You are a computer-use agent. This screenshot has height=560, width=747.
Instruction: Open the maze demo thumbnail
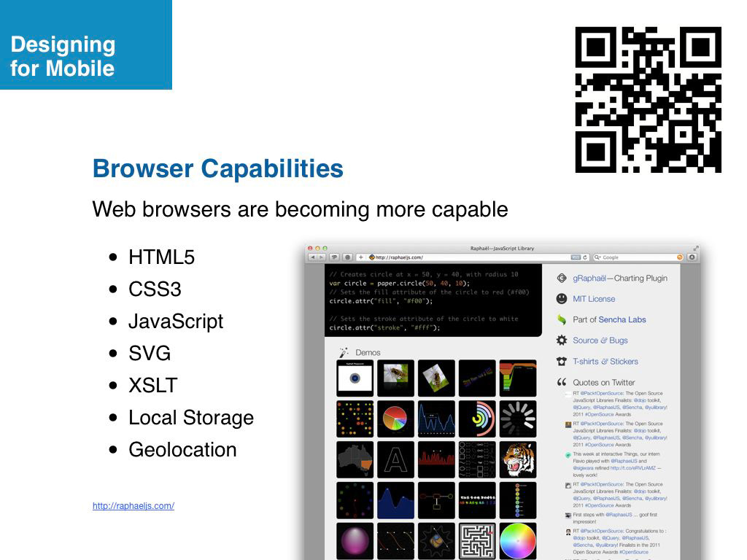(477, 541)
